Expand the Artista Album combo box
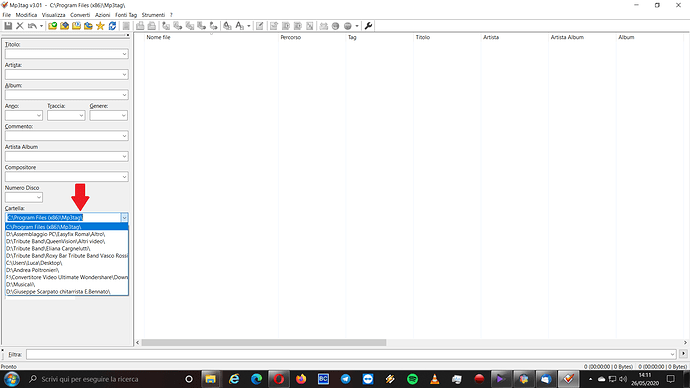This screenshot has width=690, height=388. click(x=124, y=157)
